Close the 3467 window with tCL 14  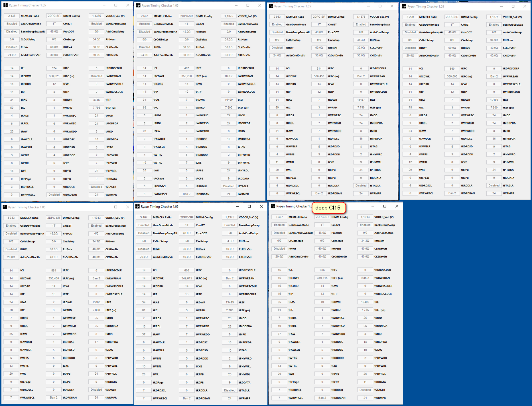(x=261, y=206)
